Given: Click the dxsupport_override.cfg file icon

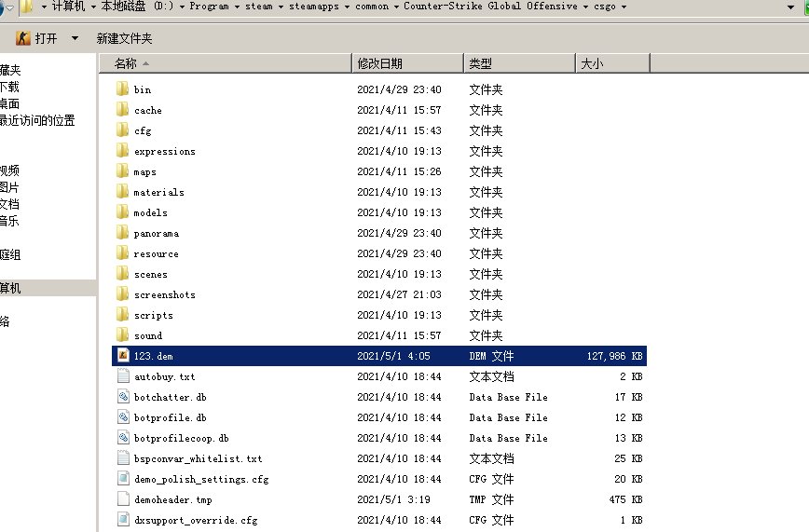Looking at the screenshot, I should click(123, 520).
